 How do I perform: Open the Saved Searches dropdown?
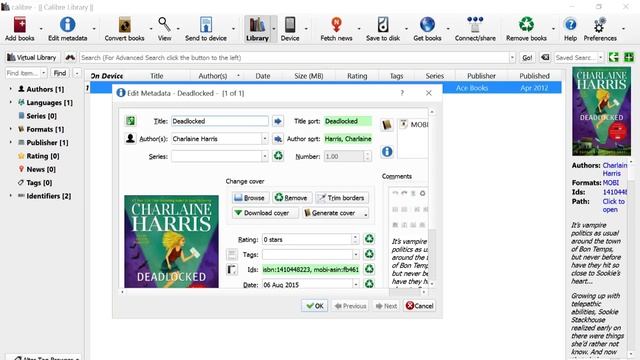[600, 58]
